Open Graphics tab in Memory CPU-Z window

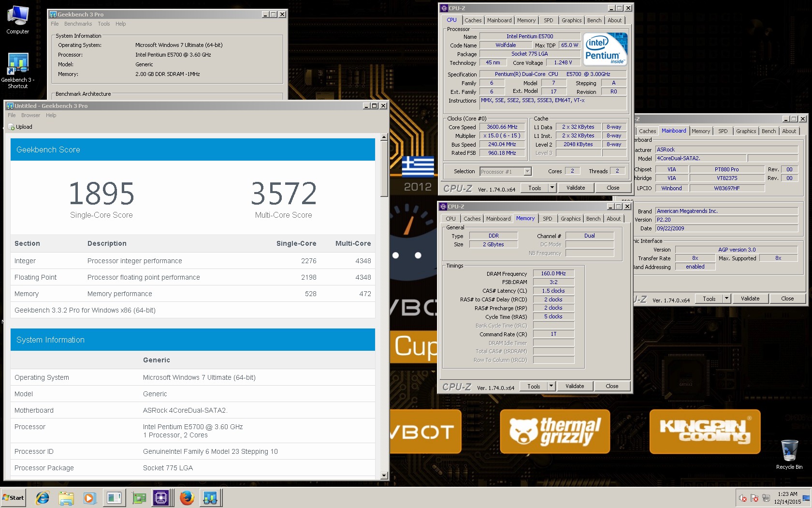pos(570,219)
